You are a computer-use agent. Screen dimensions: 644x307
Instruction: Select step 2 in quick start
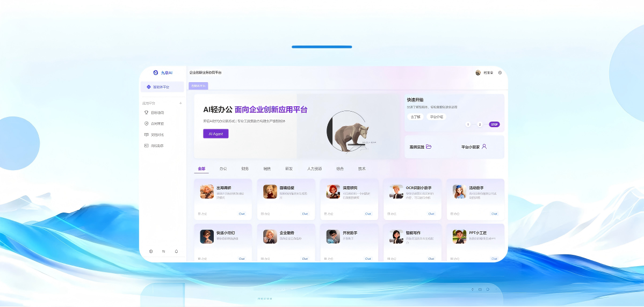pyautogui.click(x=480, y=125)
